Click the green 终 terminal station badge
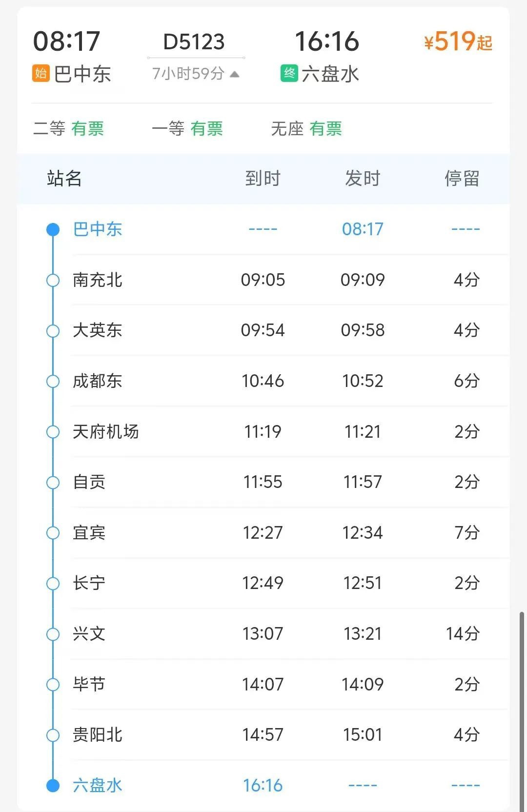This screenshot has height=812, width=527. [289, 74]
